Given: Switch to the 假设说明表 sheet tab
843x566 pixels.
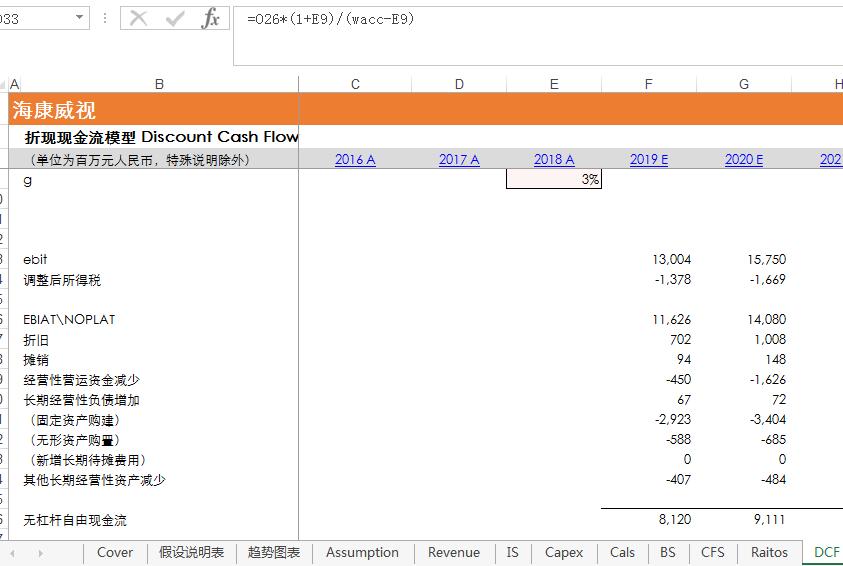Looking at the screenshot, I should point(191,553).
